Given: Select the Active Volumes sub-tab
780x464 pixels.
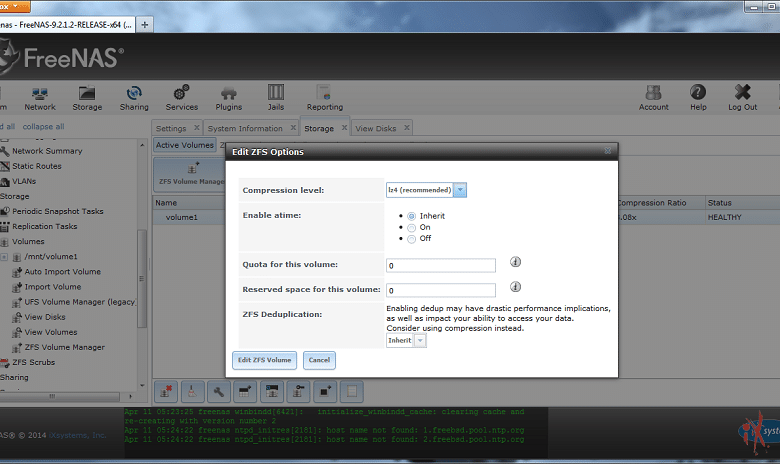Looking at the screenshot, I should [x=185, y=145].
